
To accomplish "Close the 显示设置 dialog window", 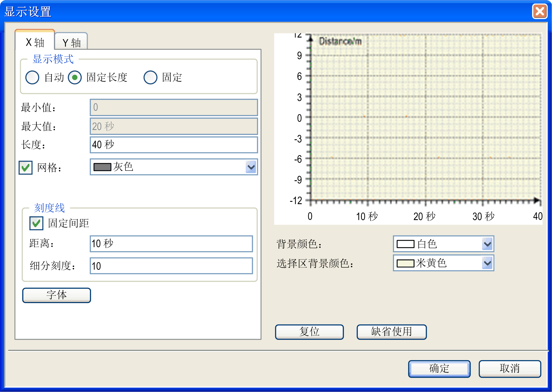I will 540,11.
